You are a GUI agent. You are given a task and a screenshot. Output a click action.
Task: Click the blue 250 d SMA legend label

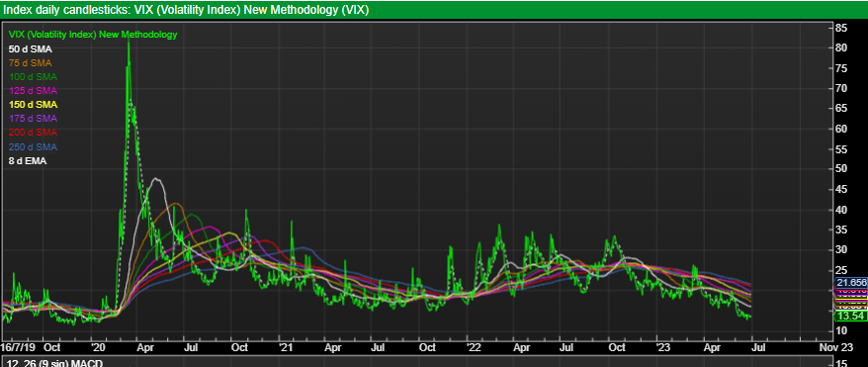33,146
